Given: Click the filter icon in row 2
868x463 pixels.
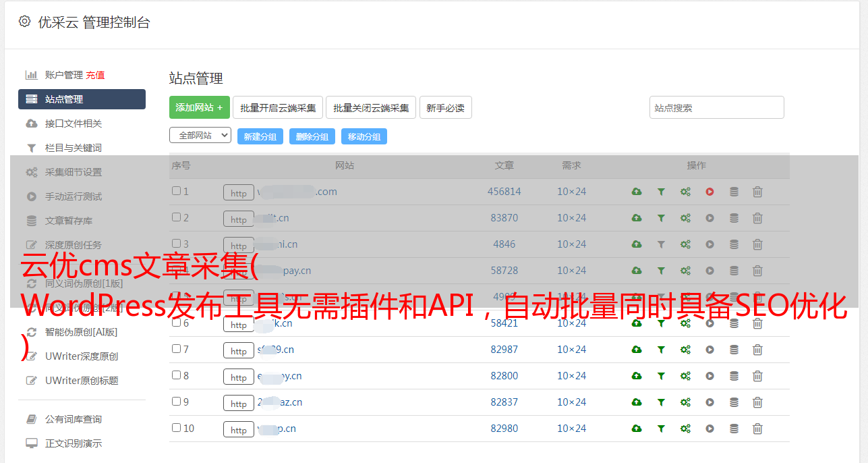Looking at the screenshot, I should tap(661, 218).
